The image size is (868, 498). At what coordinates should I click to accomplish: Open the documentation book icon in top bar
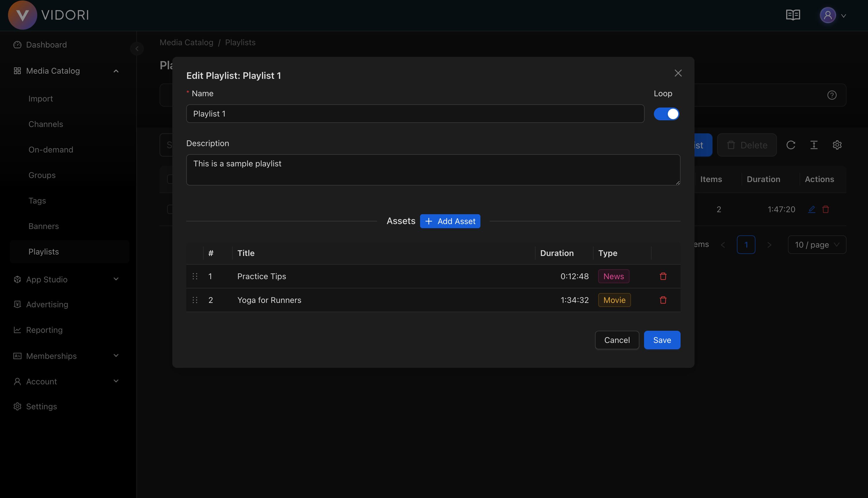pos(793,15)
